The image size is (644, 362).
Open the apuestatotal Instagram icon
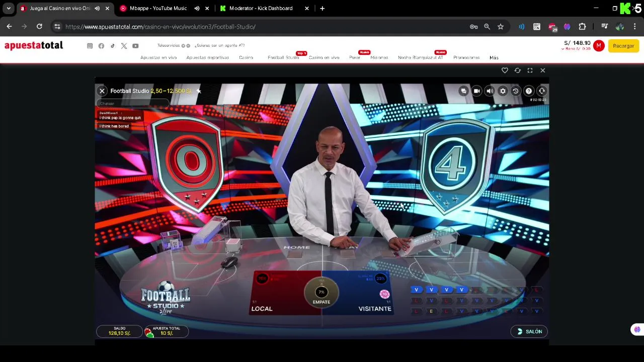[90, 46]
